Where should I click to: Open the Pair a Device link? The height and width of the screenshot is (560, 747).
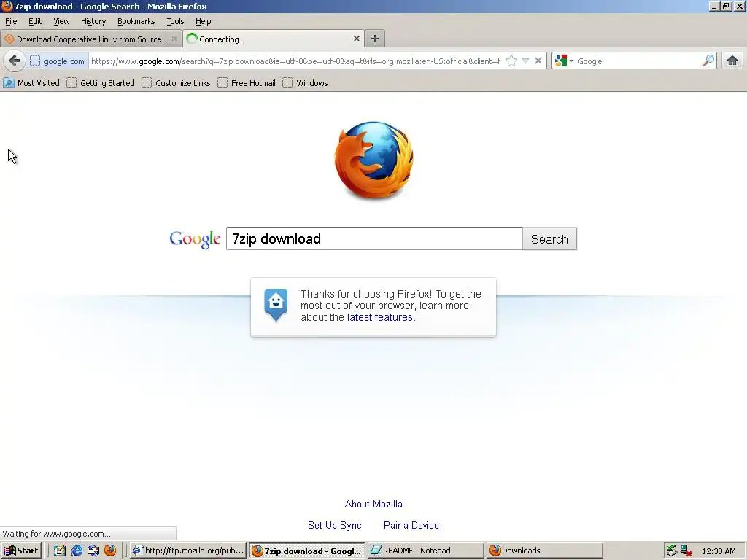[411, 525]
